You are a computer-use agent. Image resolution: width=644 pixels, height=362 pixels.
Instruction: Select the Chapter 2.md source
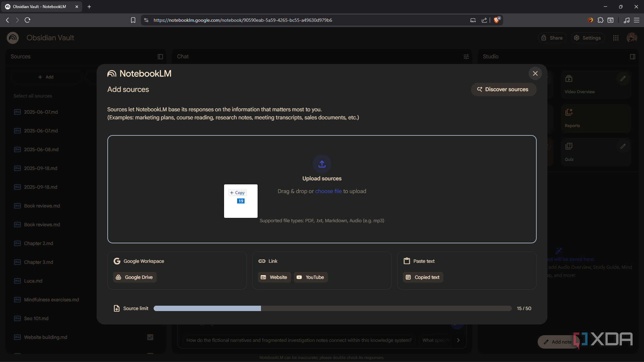point(38,243)
